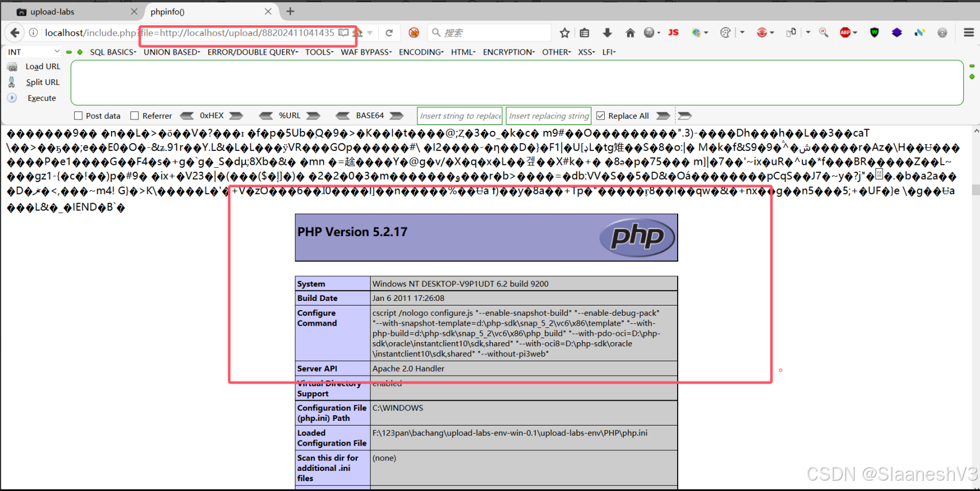
Task: Show the bookmarks list icon
Action: pyautogui.click(x=585, y=33)
